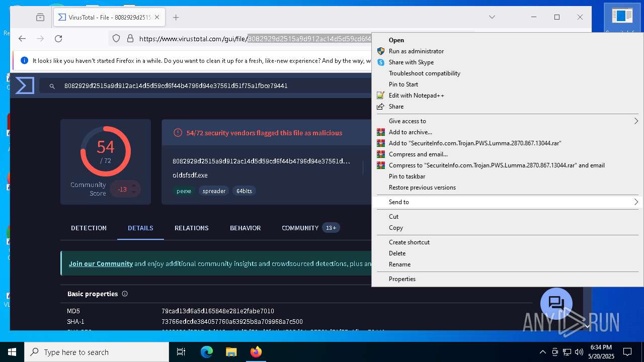Click the spreader tag
The image size is (644, 362).
pos(214,191)
